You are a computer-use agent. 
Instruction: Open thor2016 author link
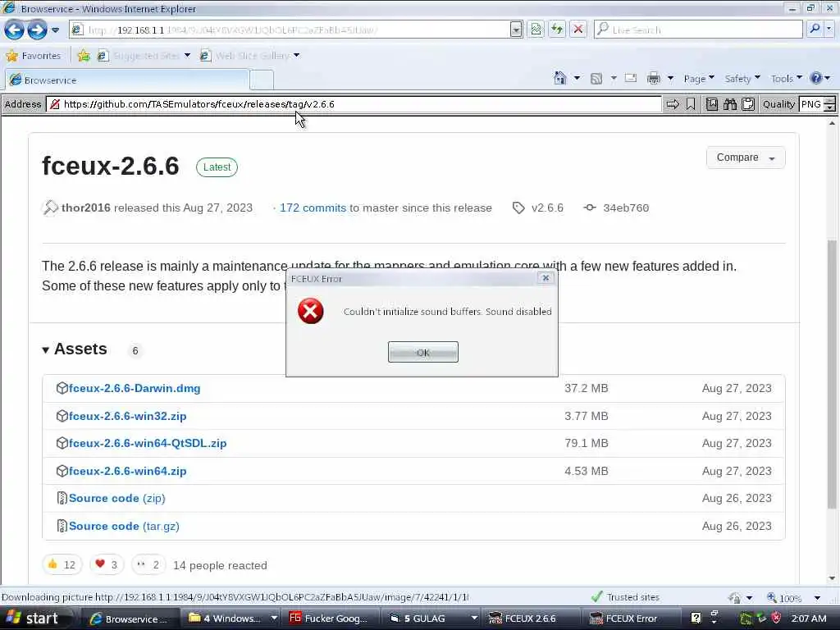(85, 208)
